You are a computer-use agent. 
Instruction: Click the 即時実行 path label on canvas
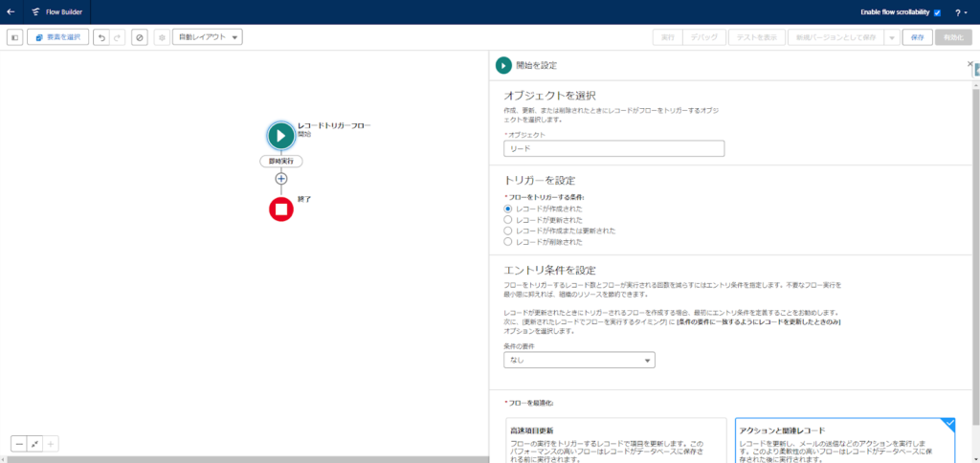(x=280, y=161)
